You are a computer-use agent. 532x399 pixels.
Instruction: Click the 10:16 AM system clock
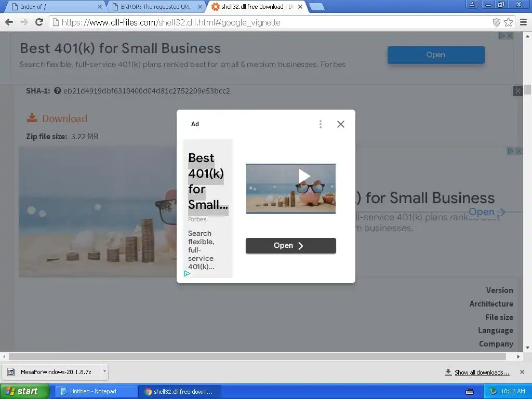coord(513,392)
